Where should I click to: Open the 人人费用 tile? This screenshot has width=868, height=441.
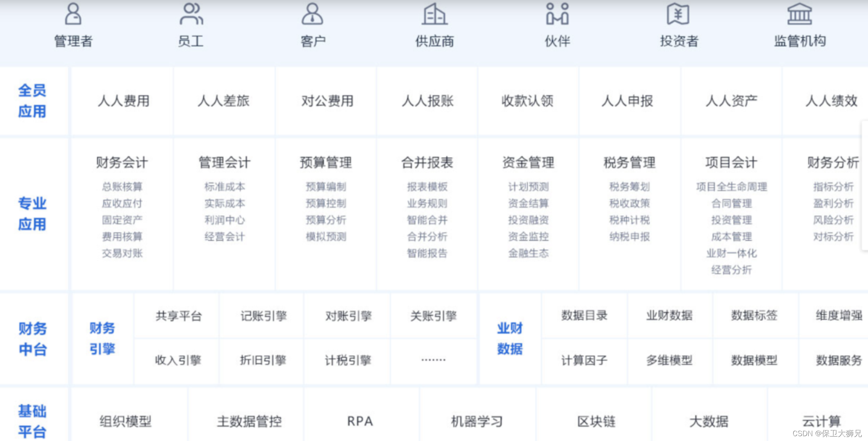(x=123, y=101)
